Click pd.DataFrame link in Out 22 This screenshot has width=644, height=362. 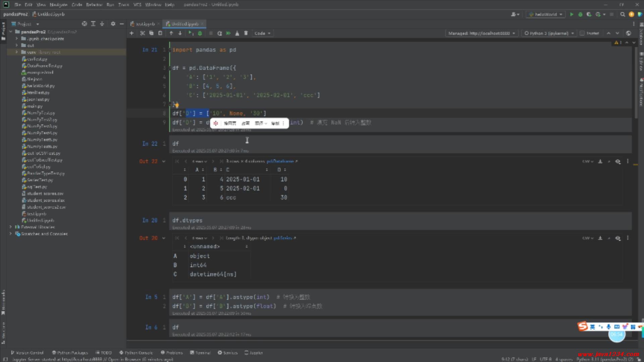tap(280, 161)
